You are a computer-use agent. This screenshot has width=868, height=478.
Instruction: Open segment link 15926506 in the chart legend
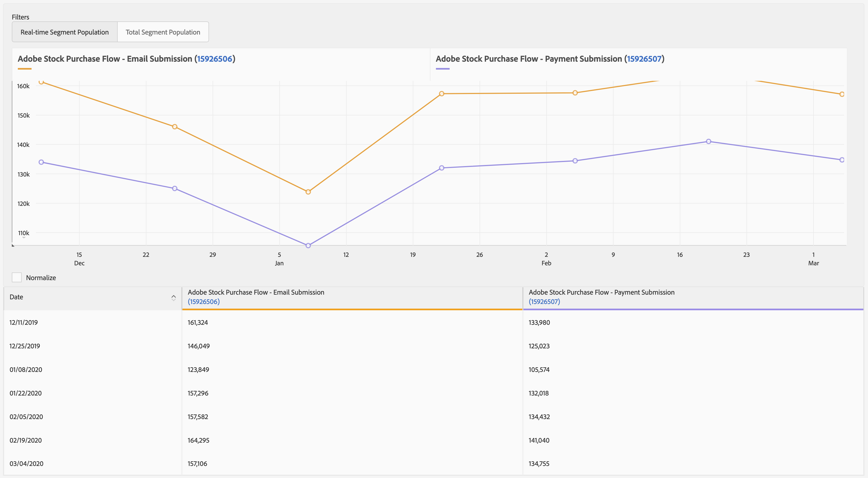coord(215,59)
